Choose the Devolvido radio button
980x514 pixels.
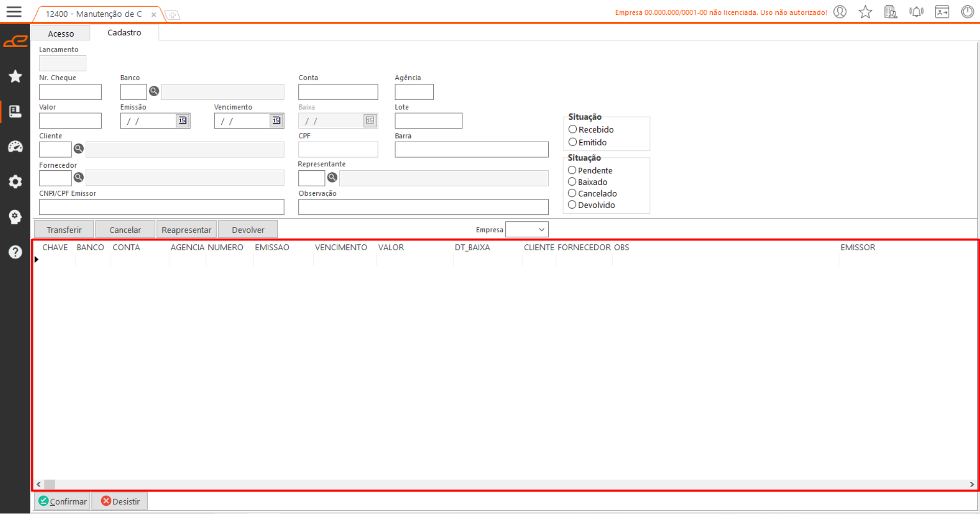pos(572,205)
